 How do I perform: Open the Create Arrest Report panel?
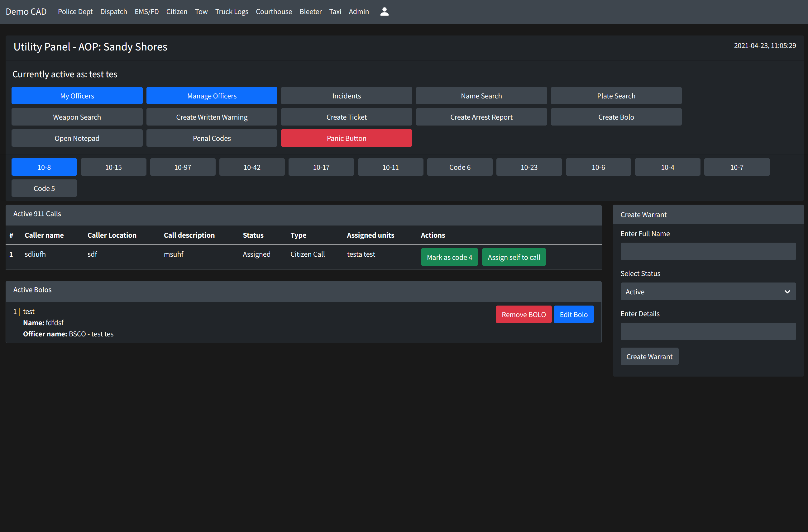(481, 117)
